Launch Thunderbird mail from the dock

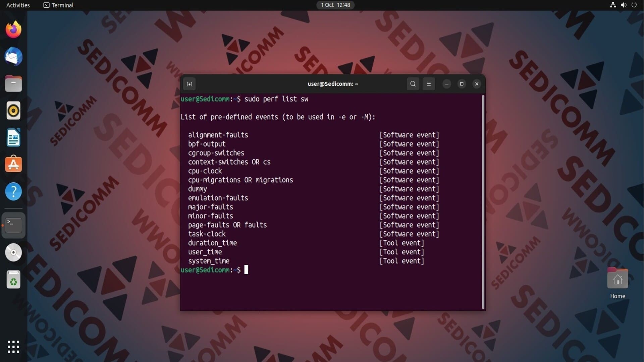13,56
